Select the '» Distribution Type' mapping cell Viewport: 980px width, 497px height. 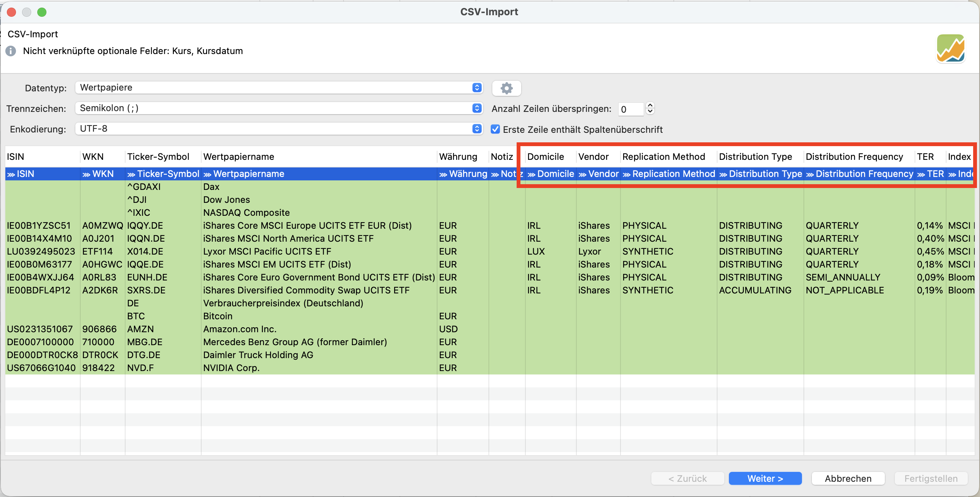(760, 174)
